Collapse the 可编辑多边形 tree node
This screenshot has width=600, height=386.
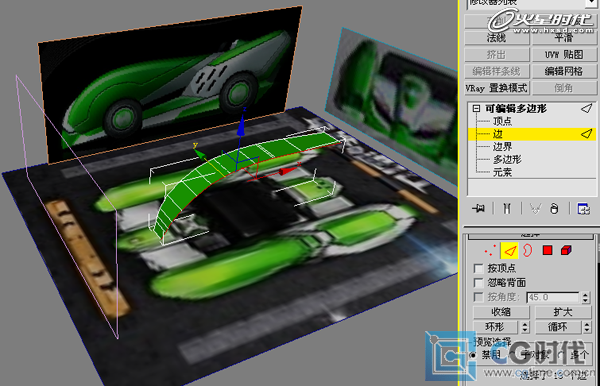tap(476, 109)
